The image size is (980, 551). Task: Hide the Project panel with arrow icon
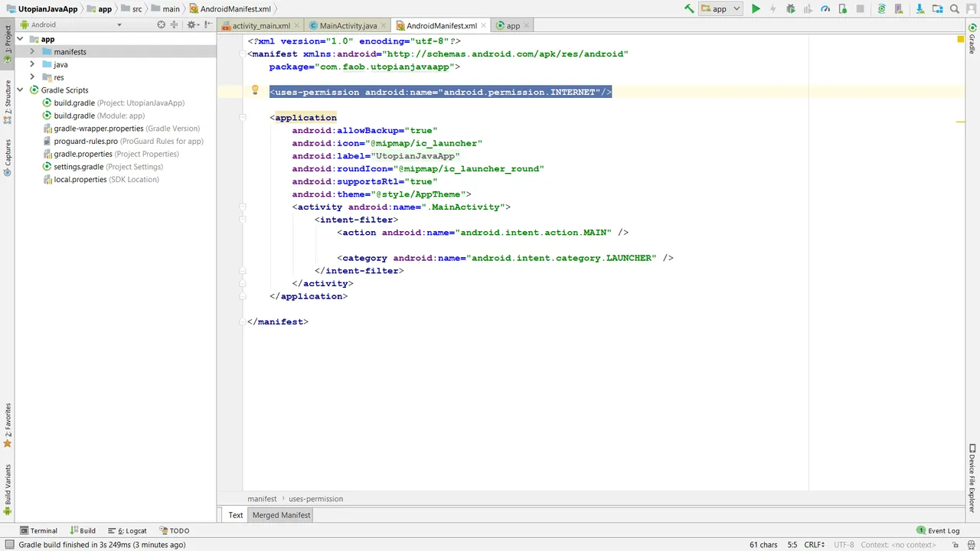click(208, 24)
